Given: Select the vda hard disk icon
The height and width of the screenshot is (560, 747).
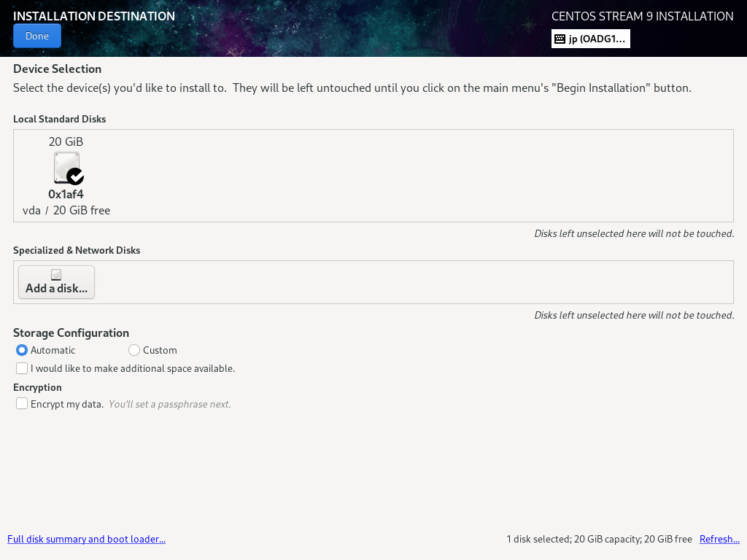Looking at the screenshot, I should pos(66,167).
